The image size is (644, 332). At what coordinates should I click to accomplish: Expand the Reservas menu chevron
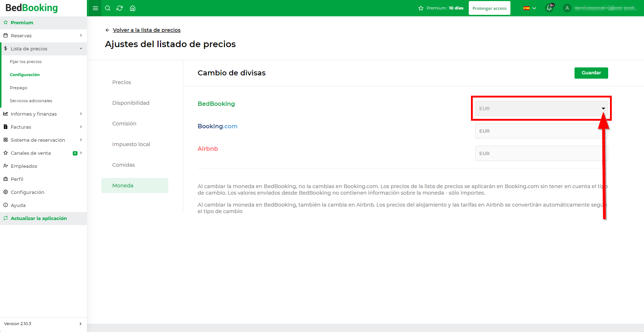coord(81,36)
